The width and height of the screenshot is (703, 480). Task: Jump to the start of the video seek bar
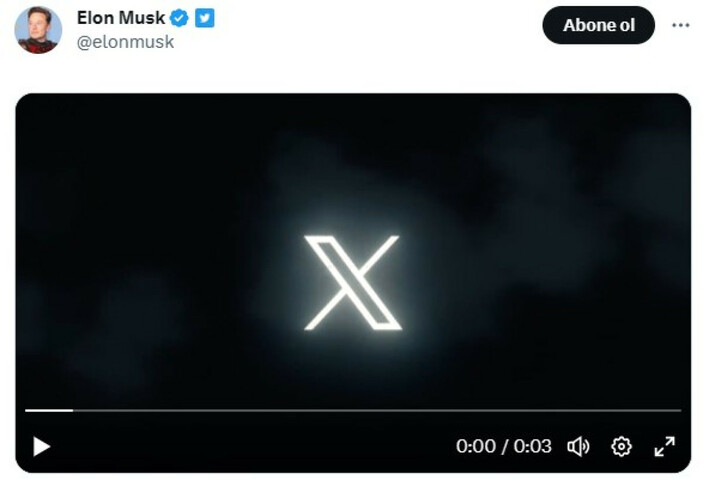tap(26, 410)
